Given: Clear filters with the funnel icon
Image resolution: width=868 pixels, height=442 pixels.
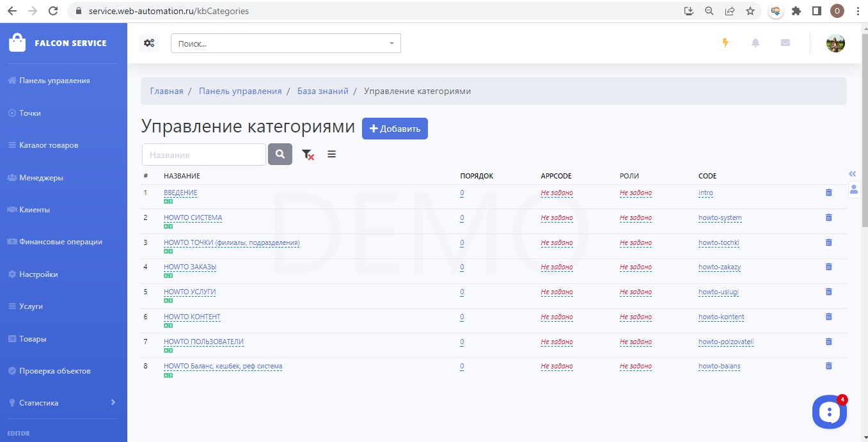Looking at the screenshot, I should point(308,155).
